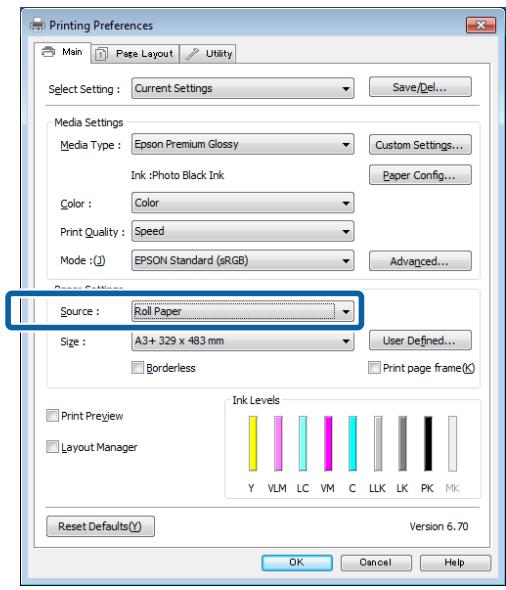Image resolution: width=506 pixels, height=590 pixels.
Task: Click the Matte Black (MK) ink bar
Action: coord(453,444)
